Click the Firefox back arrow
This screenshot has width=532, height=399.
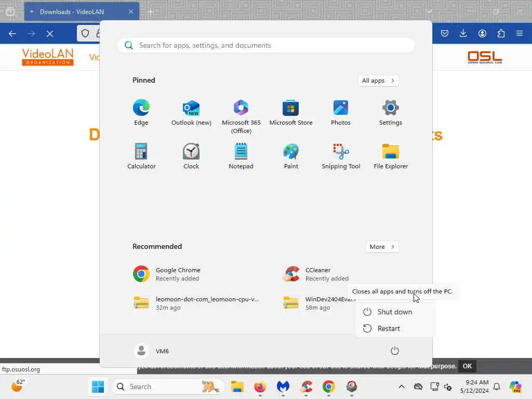[x=12, y=33]
